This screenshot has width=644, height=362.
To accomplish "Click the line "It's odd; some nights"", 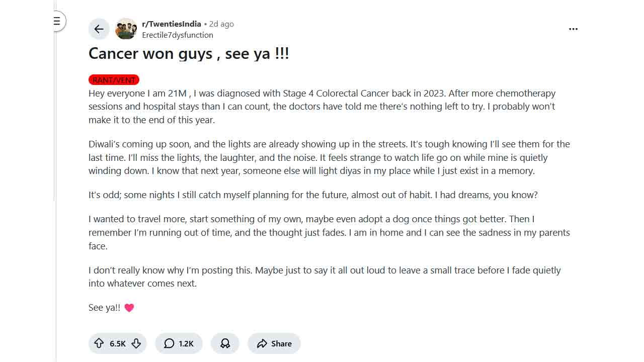I will (x=313, y=195).
